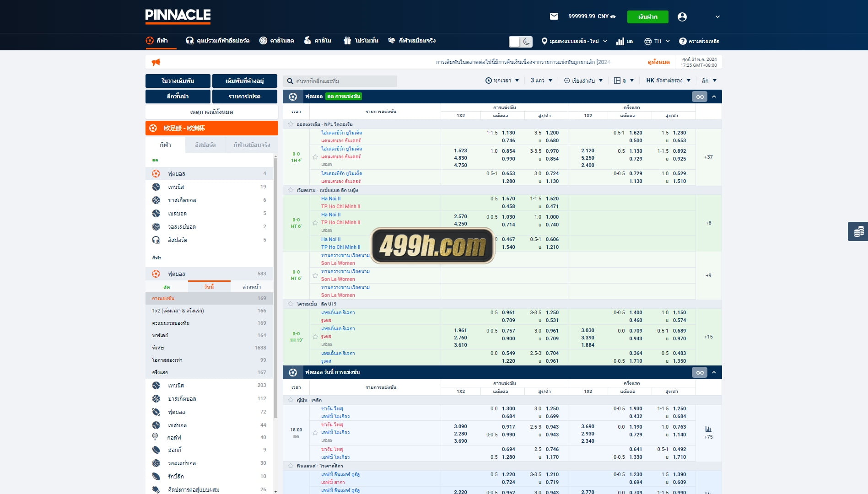
Task: Open stats chart for the 18:00 Japan match
Action: [x=708, y=429]
